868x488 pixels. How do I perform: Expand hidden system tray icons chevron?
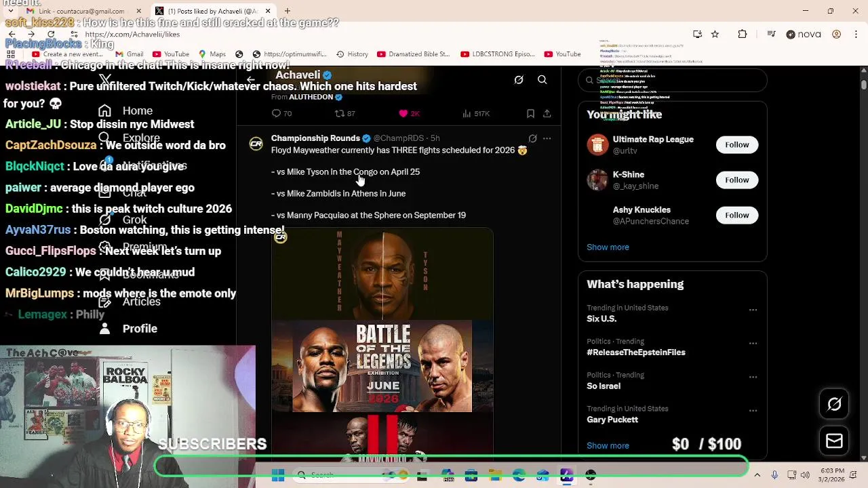(x=757, y=475)
